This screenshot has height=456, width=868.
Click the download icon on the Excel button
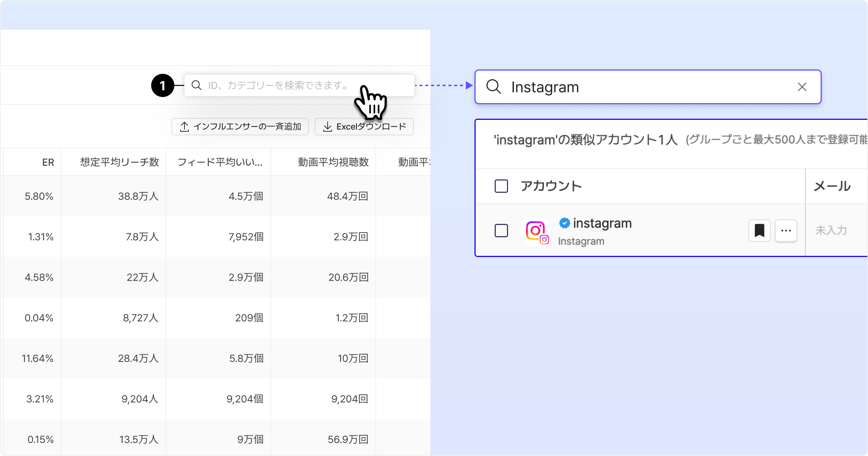[327, 127]
